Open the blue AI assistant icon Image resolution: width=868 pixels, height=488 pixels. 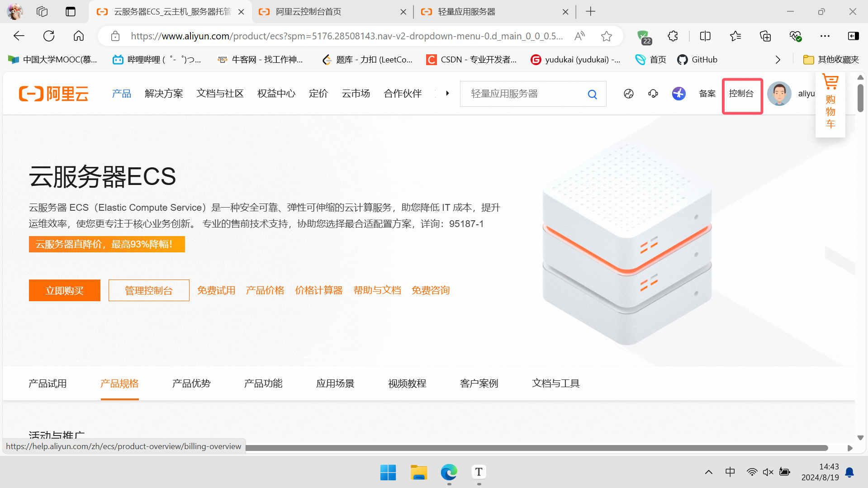coord(678,94)
